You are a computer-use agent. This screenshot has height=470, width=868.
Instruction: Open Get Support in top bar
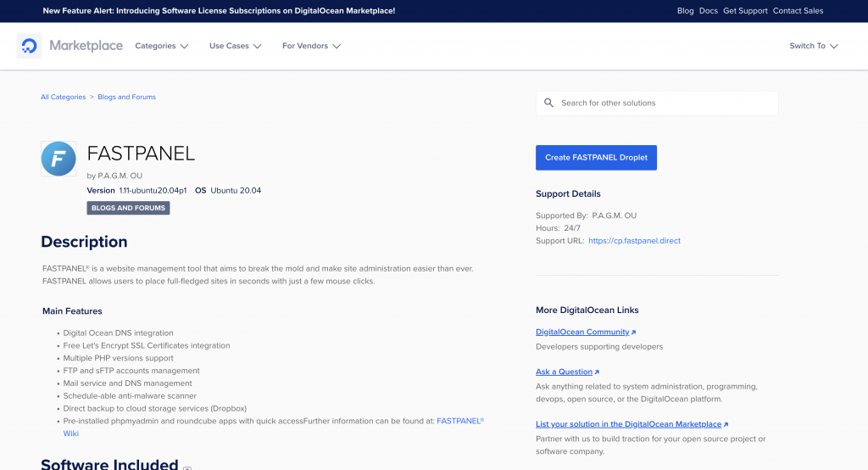tap(745, 11)
